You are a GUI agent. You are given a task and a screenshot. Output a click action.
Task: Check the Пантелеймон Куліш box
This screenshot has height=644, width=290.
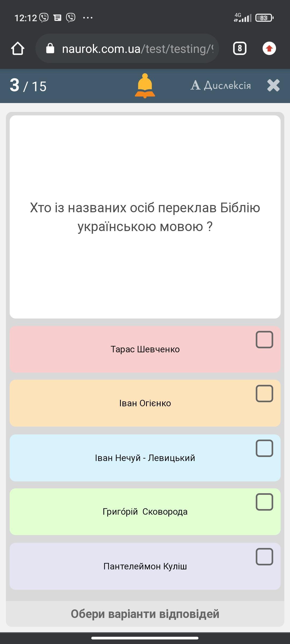264,557
